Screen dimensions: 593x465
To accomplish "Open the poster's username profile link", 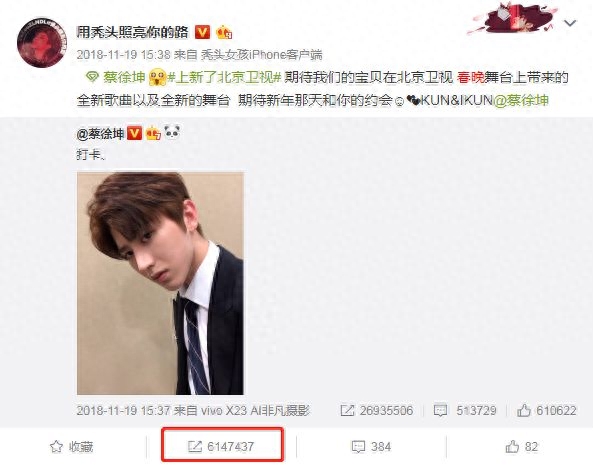I will pos(132,33).
